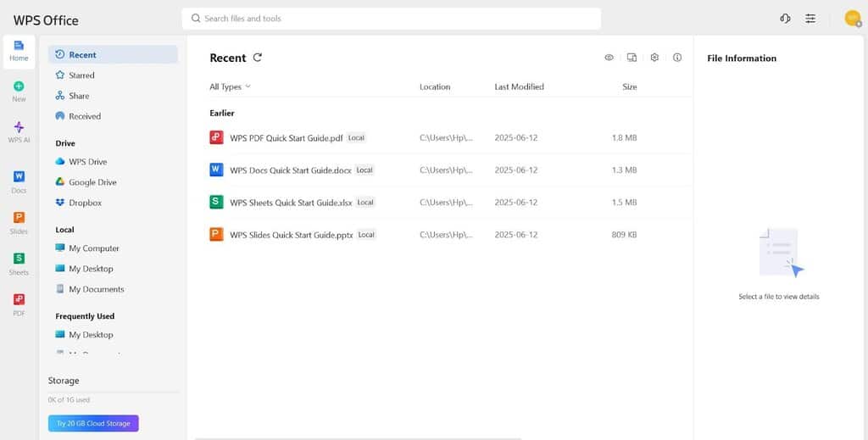
Task: Click 809 KB size value
Action: point(624,235)
